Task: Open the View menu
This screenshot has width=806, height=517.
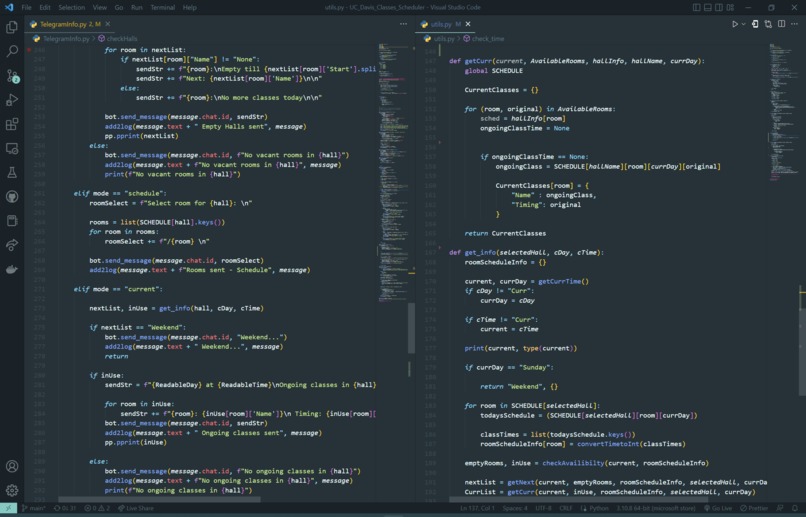Action: (x=100, y=7)
